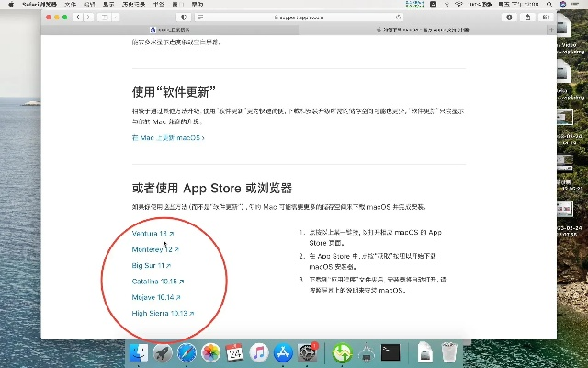
Task: Open Terminal from the Dock
Action: pyautogui.click(x=390, y=352)
